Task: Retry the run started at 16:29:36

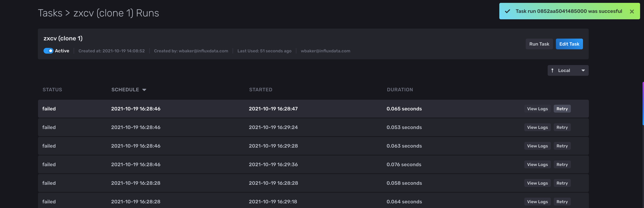Action: tap(562, 164)
